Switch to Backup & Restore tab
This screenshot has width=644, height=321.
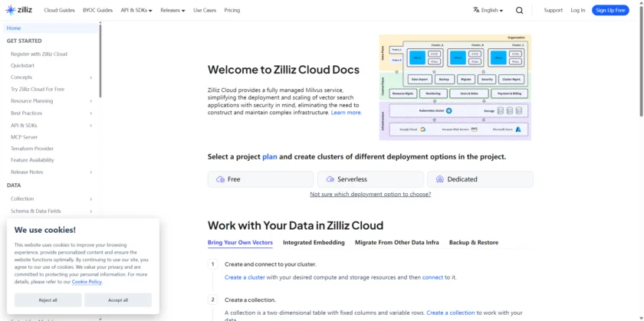474,243
